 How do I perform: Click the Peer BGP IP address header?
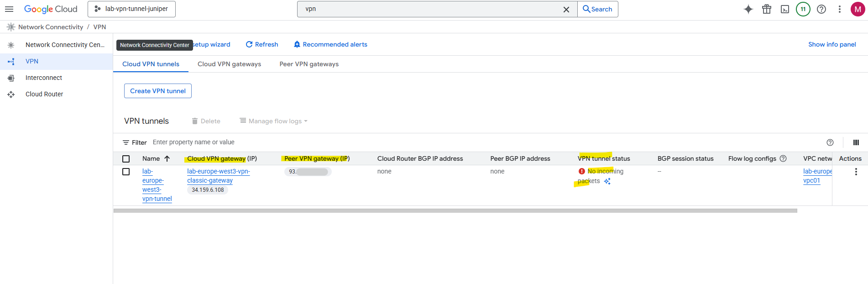click(x=520, y=158)
